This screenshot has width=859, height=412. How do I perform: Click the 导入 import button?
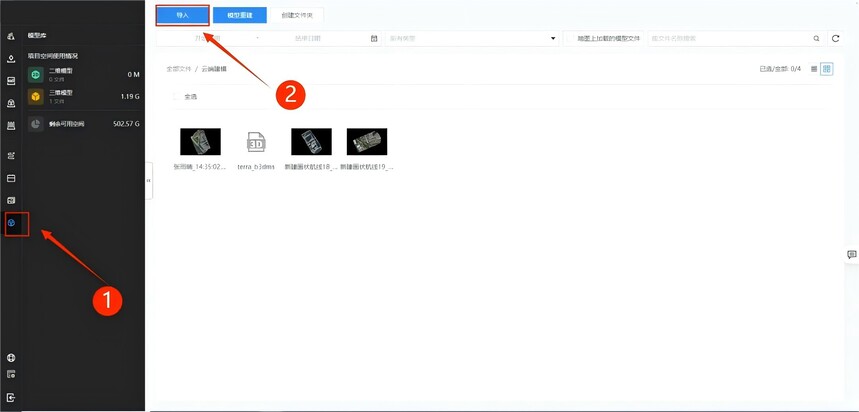(x=182, y=15)
